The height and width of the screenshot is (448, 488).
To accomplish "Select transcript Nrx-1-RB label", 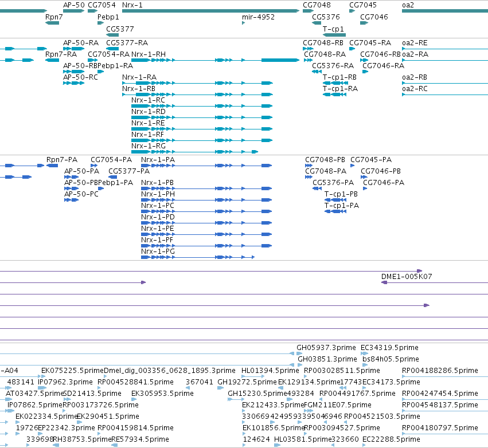I will click(x=139, y=89).
